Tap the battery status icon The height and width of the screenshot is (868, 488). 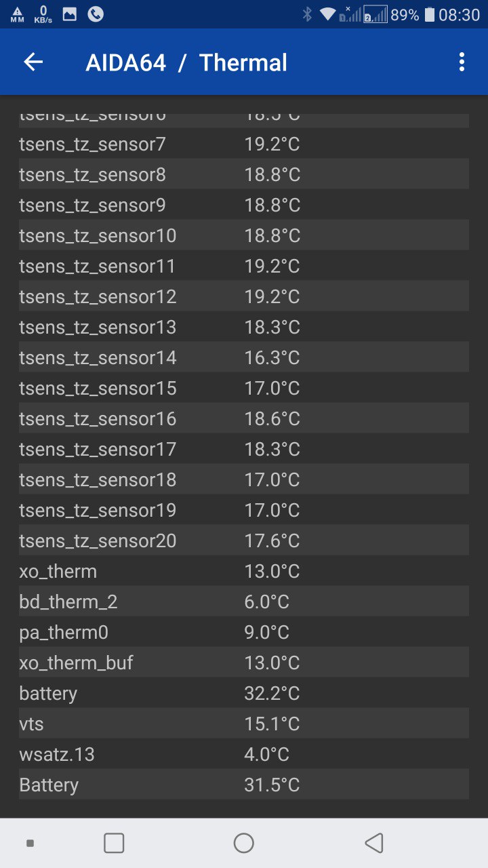pyautogui.click(x=429, y=14)
